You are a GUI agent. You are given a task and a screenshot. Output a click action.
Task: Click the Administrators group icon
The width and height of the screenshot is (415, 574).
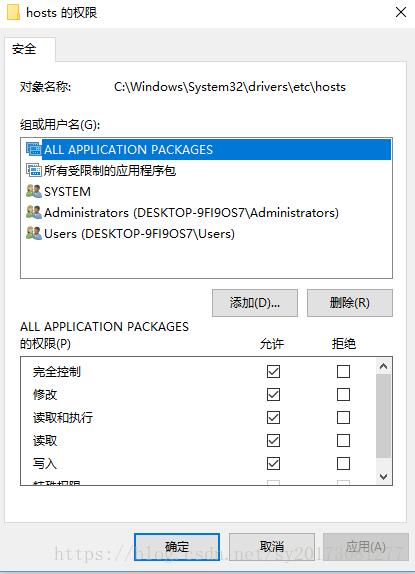34,212
